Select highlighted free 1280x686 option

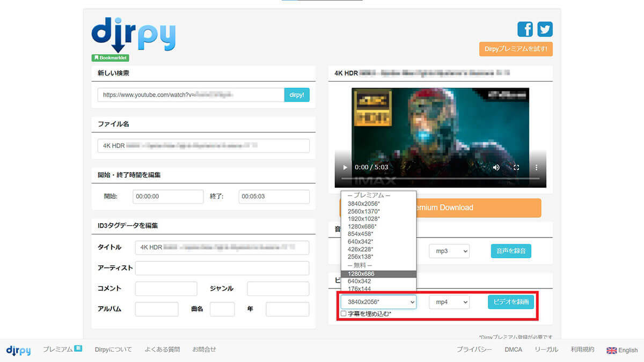tap(378, 274)
